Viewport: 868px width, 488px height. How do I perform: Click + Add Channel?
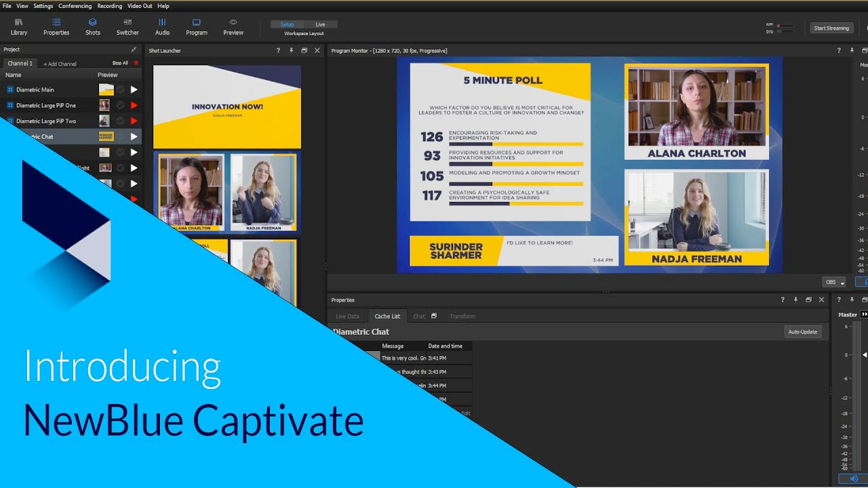coord(60,64)
